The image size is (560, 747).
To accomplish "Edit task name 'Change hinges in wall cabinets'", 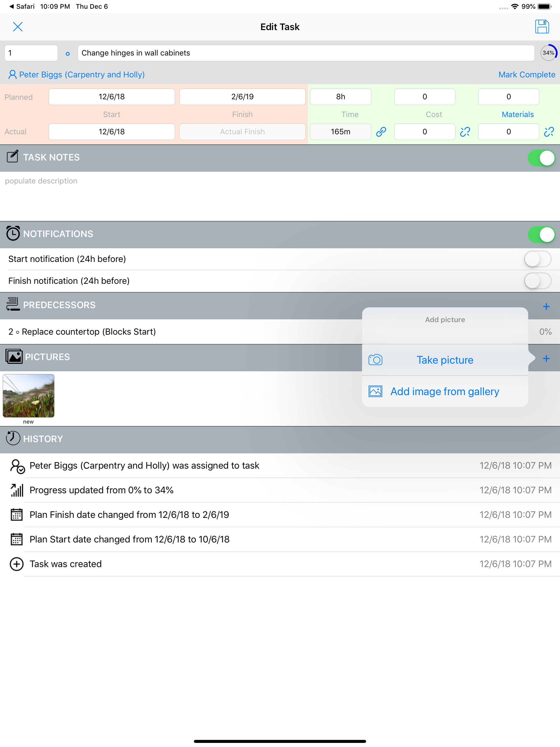I will [306, 53].
